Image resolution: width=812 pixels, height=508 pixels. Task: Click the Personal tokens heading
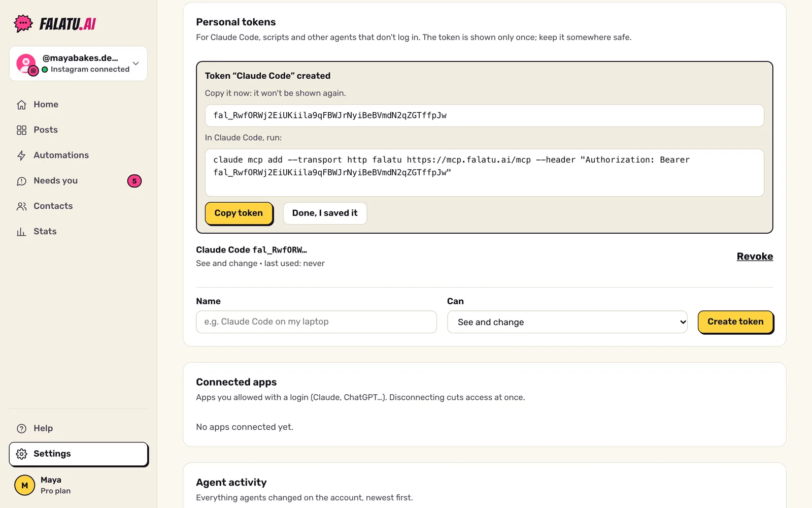[236, 22]
